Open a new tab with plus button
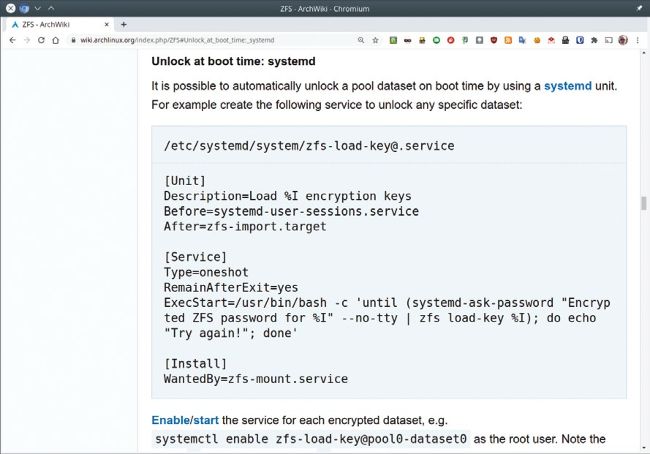 123,24
